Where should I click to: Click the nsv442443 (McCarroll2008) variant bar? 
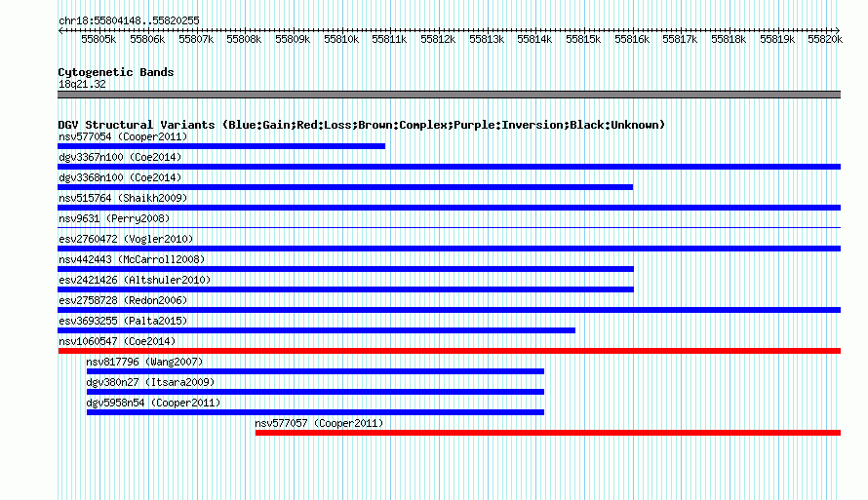point(346,269)
